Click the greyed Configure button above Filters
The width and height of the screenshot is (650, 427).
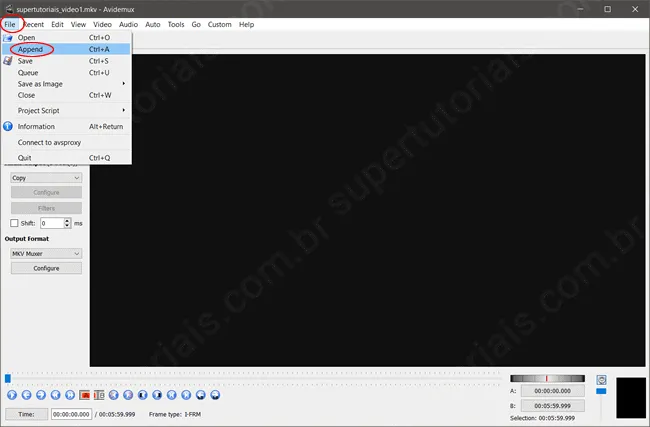(46, 192)
